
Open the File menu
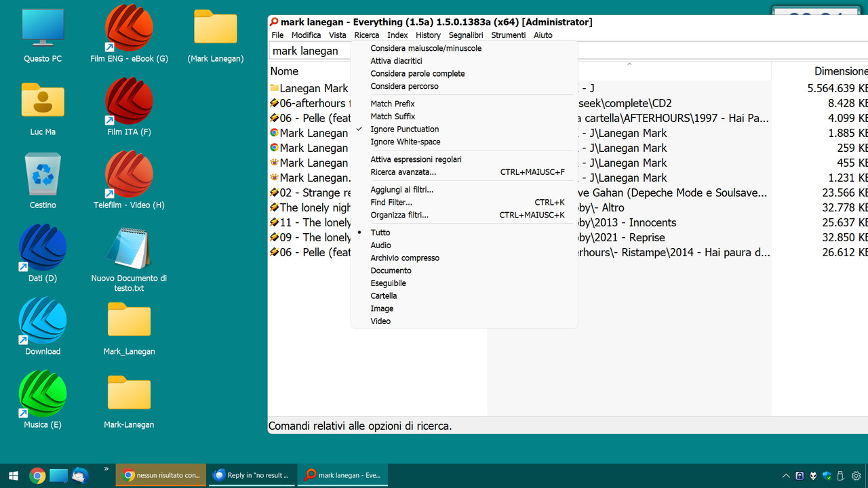(277, 35)
